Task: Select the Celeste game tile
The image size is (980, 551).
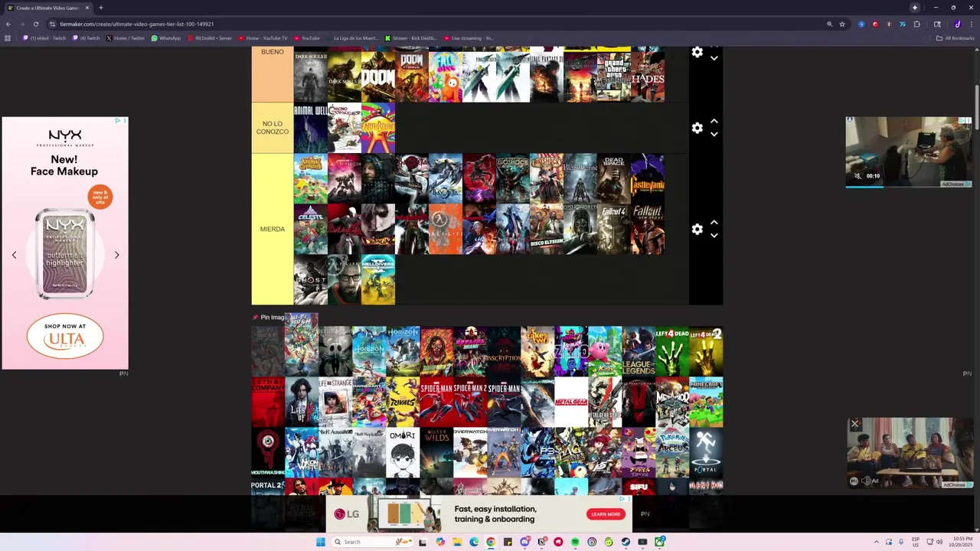Action: [x=311, y=229]
